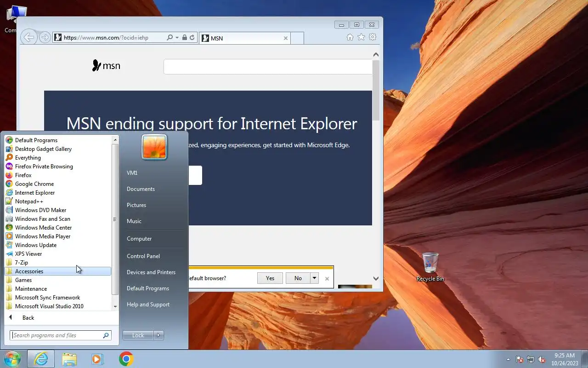Click the muted volume tray icon
588x368 pixels.
click(x=542, y=360)
